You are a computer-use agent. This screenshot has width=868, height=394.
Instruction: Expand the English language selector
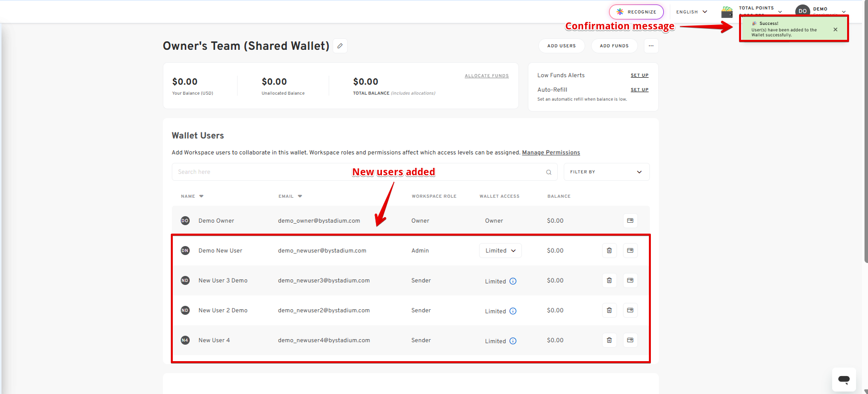pos(691,12)
